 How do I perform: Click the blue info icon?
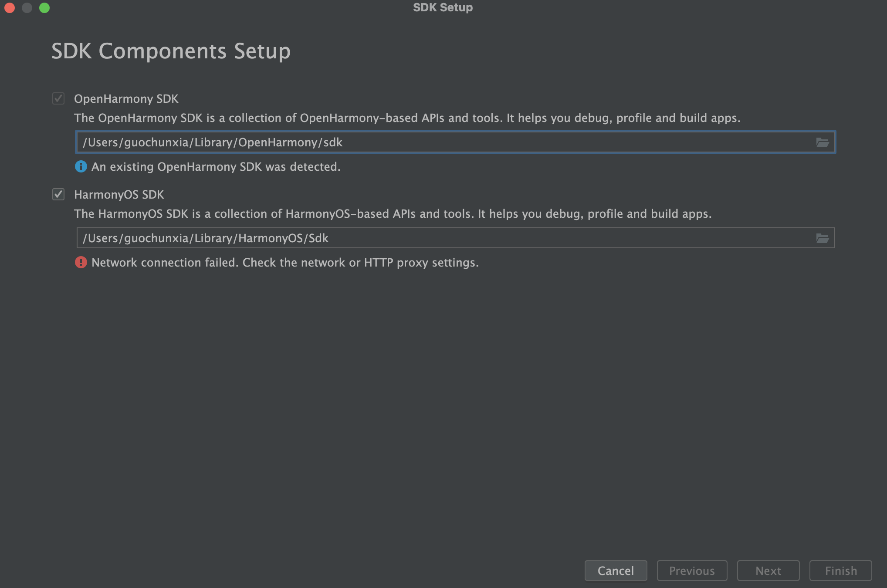[x=81, y=167]
